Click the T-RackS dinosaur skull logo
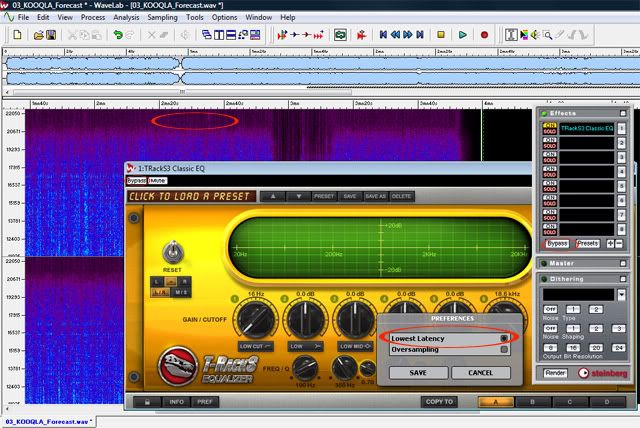640x428 pixels. (x=178, y=366)
